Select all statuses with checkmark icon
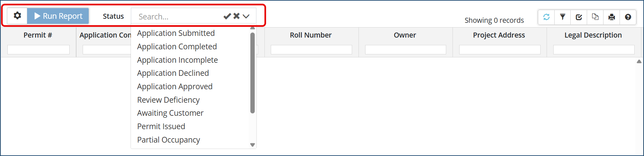 (x=227, y=16)
